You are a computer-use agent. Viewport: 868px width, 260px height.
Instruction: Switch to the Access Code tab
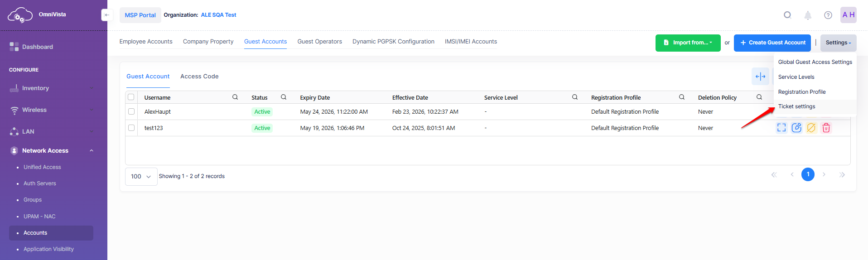click(x=199, y=77)
